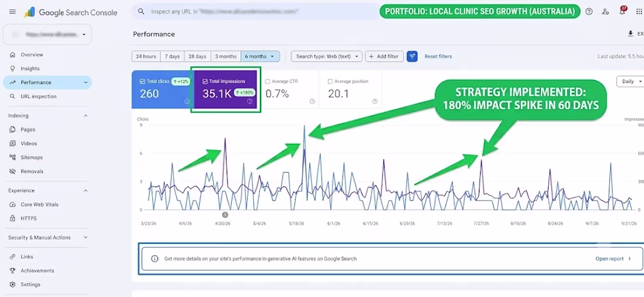Click the Reset filters link
The width and height of the screenshot is (644, 297).
click(x=439, y=56)
